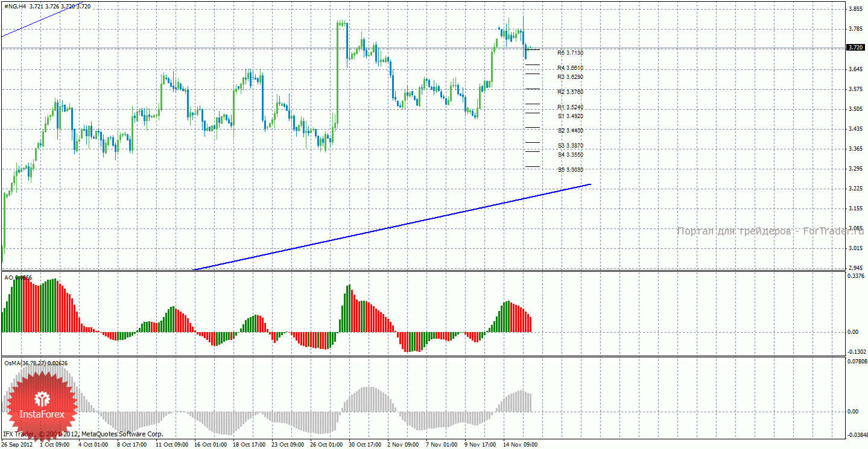
Task: Select the S2 3.4400 support label
Action: (570, 131)
